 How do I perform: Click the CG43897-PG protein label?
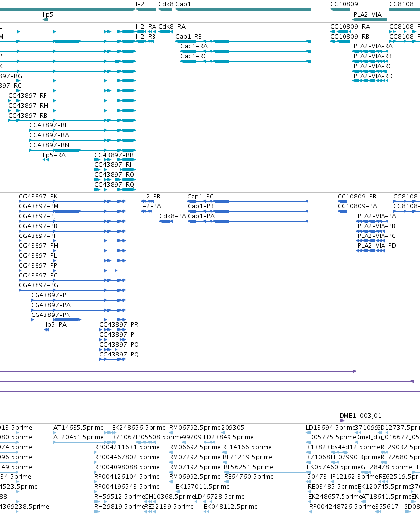[38, 285]
